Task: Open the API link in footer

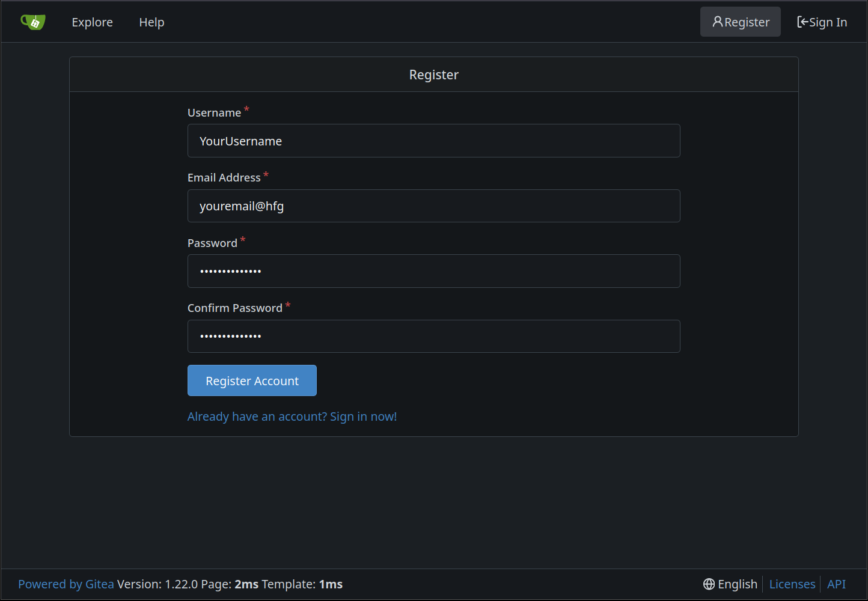Action: click(x=836, y=584)
